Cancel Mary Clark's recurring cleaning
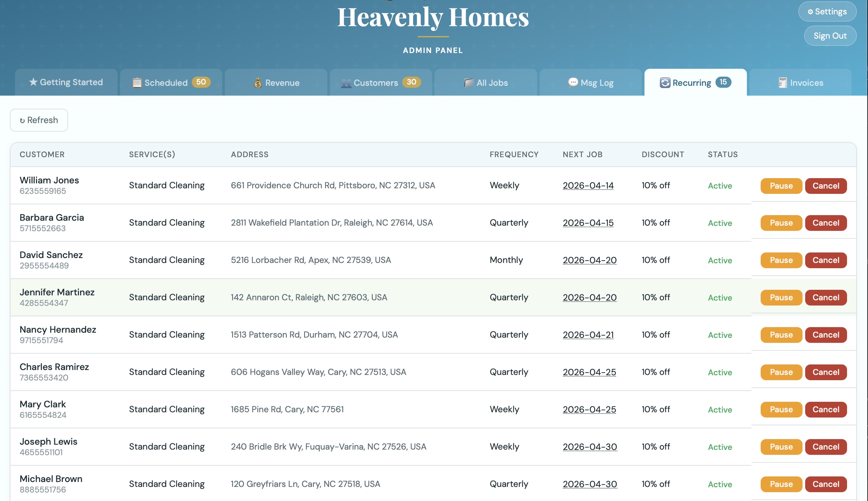The image size is (868, 501). tap(826, 409)
